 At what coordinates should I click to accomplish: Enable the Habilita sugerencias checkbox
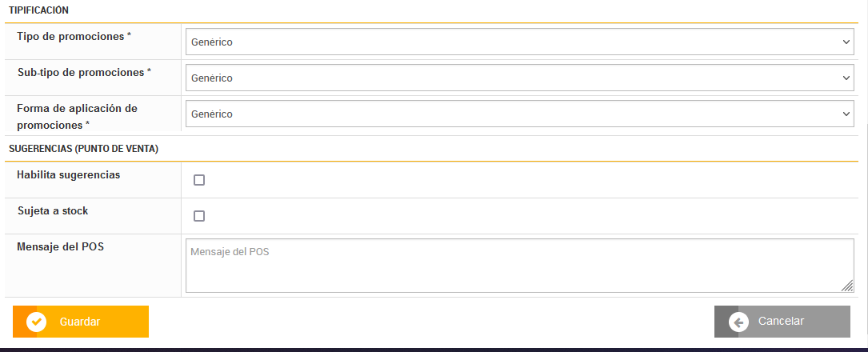[199, 180]
